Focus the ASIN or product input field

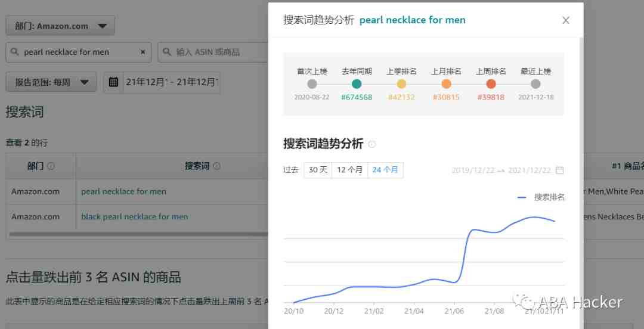pos(213,52)
